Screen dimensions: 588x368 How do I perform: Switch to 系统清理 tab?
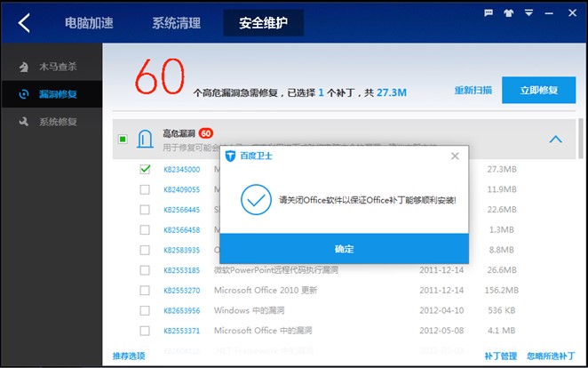(x=176, y=23)
